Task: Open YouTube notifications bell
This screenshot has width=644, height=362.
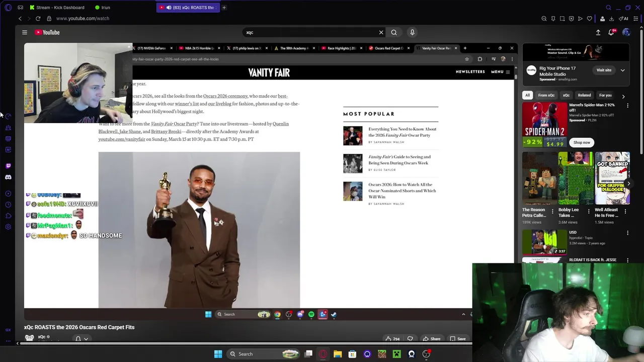Action: [611, 32]
